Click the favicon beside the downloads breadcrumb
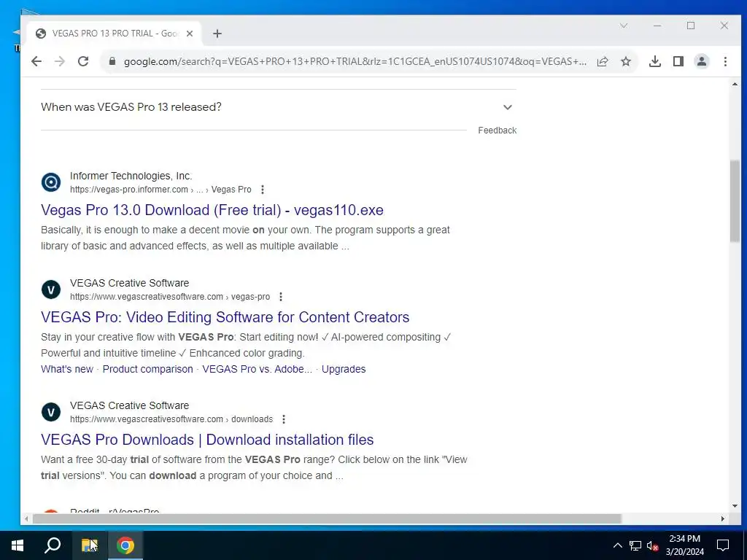The width and height of the screenshot is (747, 560). pos(51,412)
